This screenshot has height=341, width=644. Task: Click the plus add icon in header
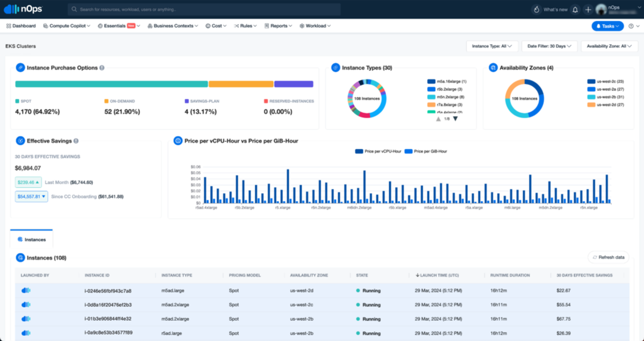click(x=588, y=10)
